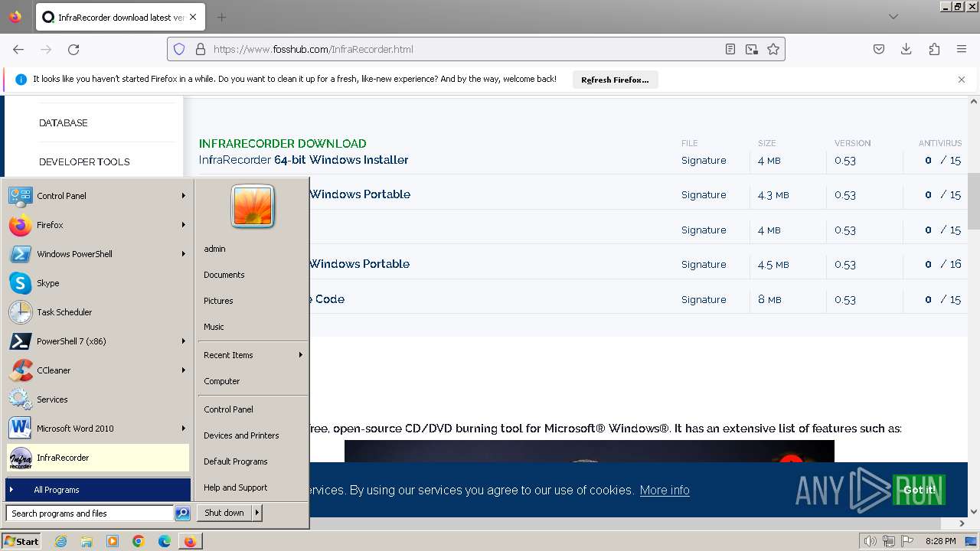
Task: Open Microsoft Word 2010 entry
Action: point(97,429)
